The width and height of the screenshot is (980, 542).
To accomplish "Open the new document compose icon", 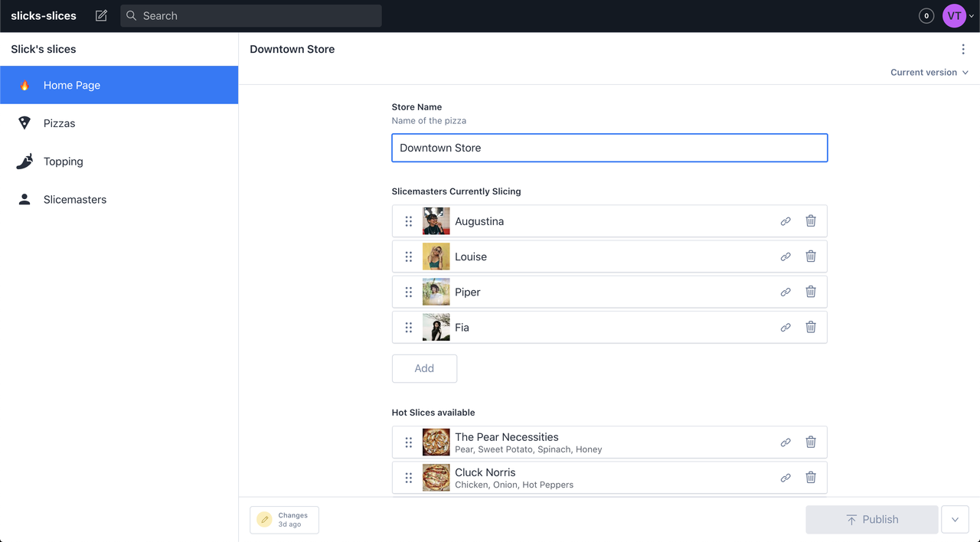I will [x=100, y=15].
